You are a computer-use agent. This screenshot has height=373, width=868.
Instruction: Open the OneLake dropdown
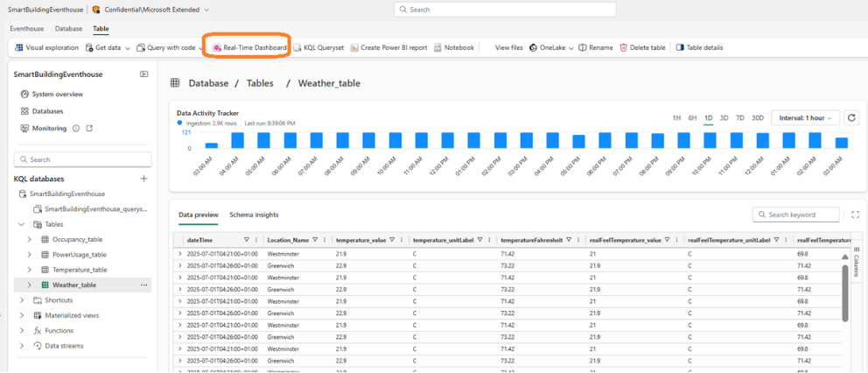[x=551, y=47]
